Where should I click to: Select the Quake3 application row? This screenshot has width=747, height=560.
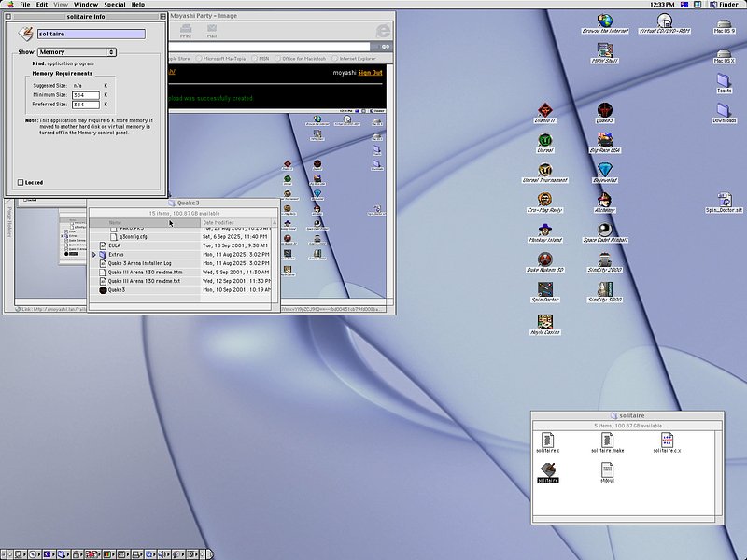180,290
